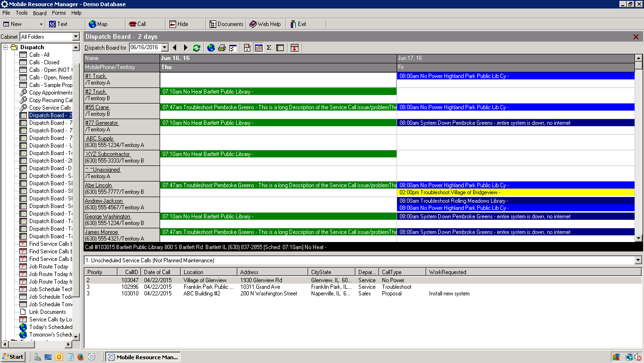Screen dimensions: 644x363
Task: Print the dispatch board
Action: pos(222,48)
